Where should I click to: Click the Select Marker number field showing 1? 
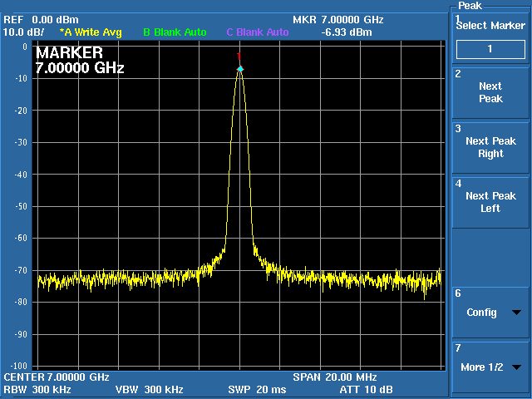(490, 49)
